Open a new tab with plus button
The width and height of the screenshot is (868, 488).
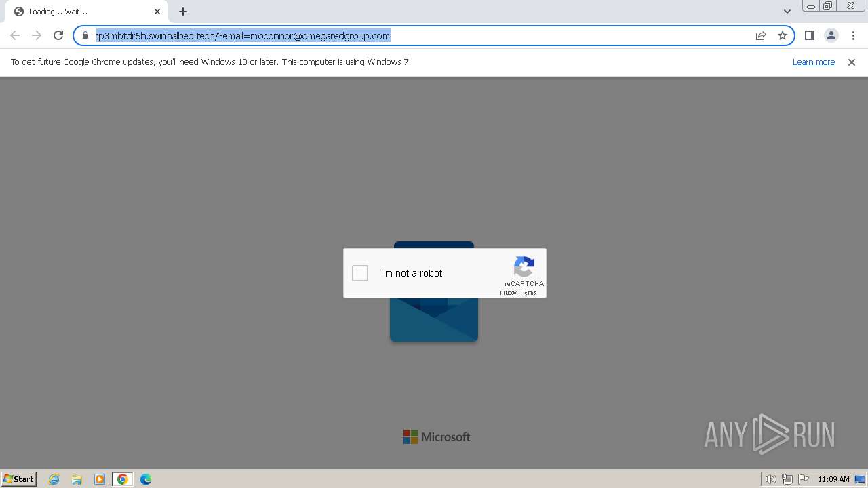[x=183, y=12]
